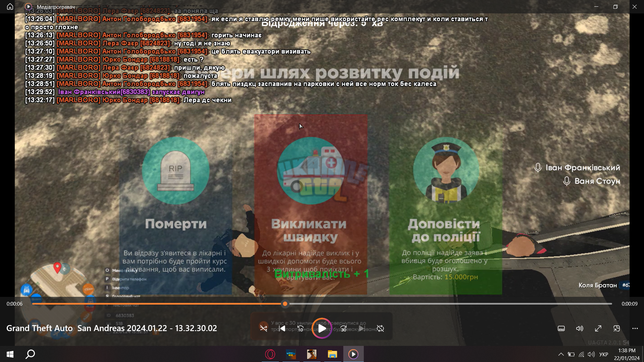Screen dimensions: 644x362
Task: Skip back 10 seconds
Action: click(x=300, y=328)
